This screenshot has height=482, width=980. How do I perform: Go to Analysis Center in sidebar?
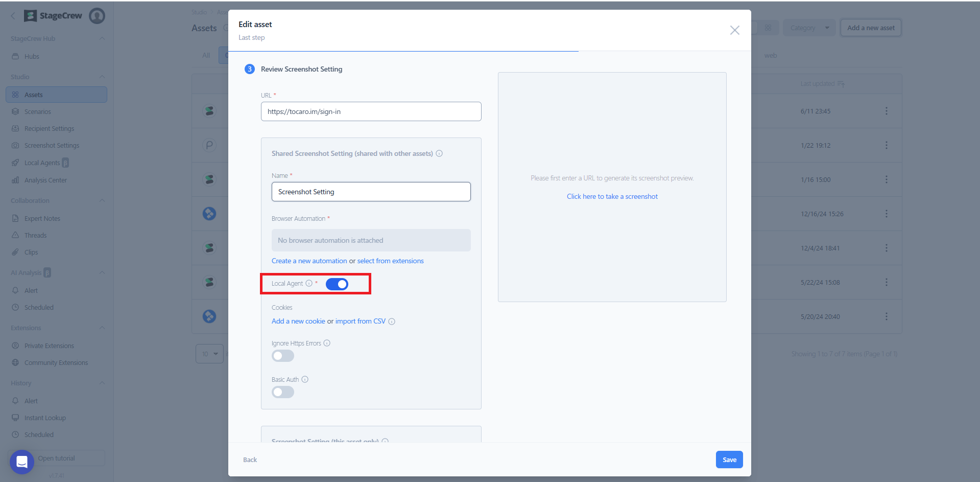[x=45, y=180]
